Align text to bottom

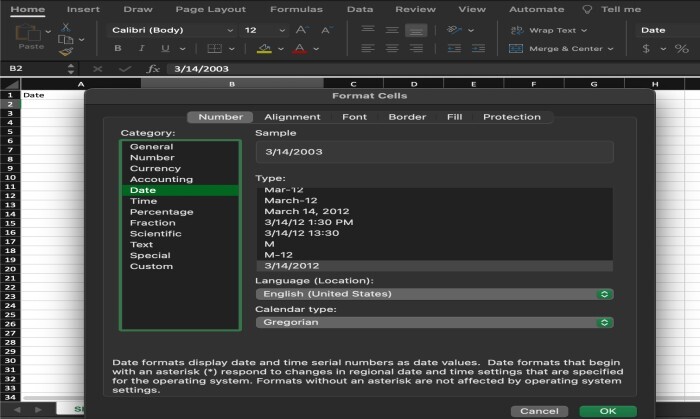[x=416, y=30]
